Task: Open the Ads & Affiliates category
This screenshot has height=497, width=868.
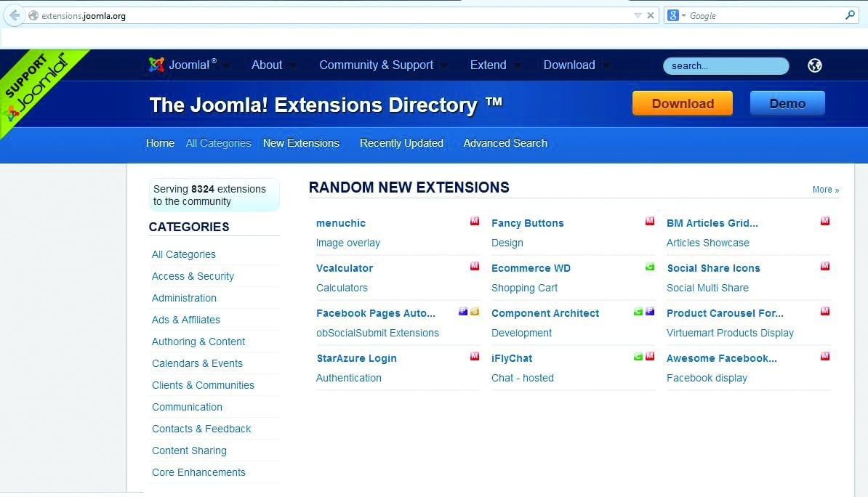Action: [x=186, y=320]
